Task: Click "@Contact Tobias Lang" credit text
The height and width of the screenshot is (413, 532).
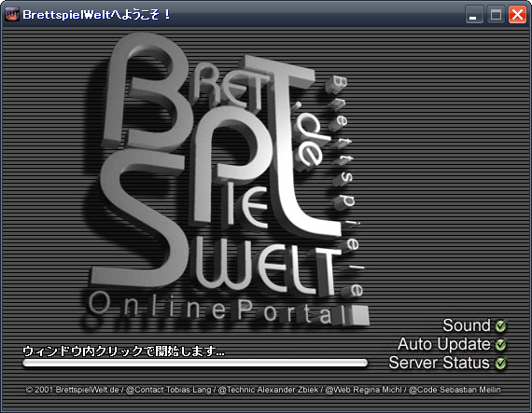Action: 169,390
